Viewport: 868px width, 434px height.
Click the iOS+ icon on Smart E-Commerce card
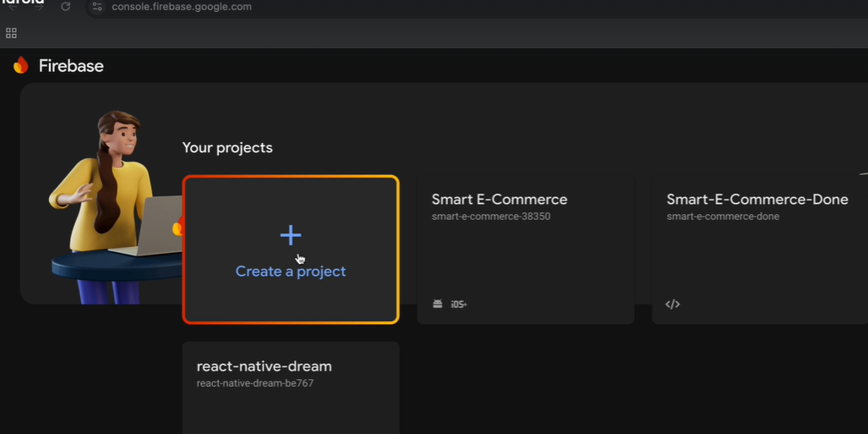point(459,305)
